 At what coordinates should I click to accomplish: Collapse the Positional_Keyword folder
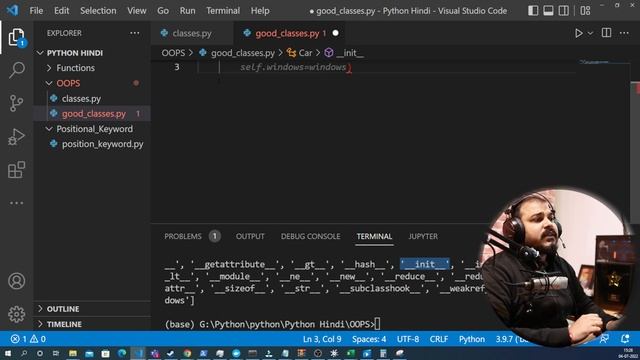[94, 129]
